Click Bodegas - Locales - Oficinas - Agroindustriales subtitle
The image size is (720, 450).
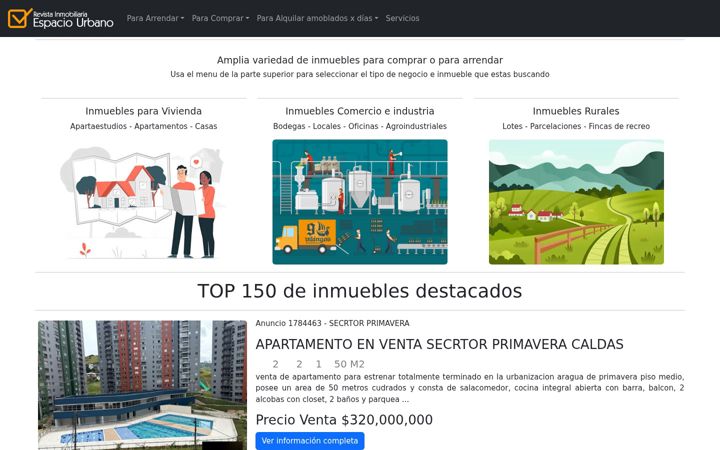[360, 126]
